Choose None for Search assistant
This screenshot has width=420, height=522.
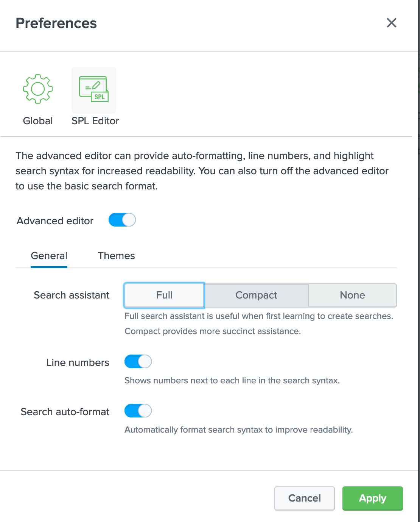point(352,295)
